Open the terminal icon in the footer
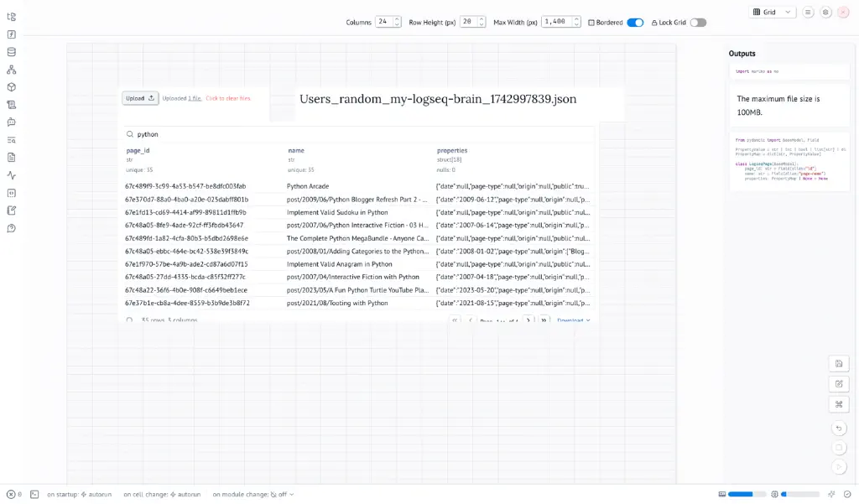This screenshot has width=859, height=504. click(x=34, y=494)
